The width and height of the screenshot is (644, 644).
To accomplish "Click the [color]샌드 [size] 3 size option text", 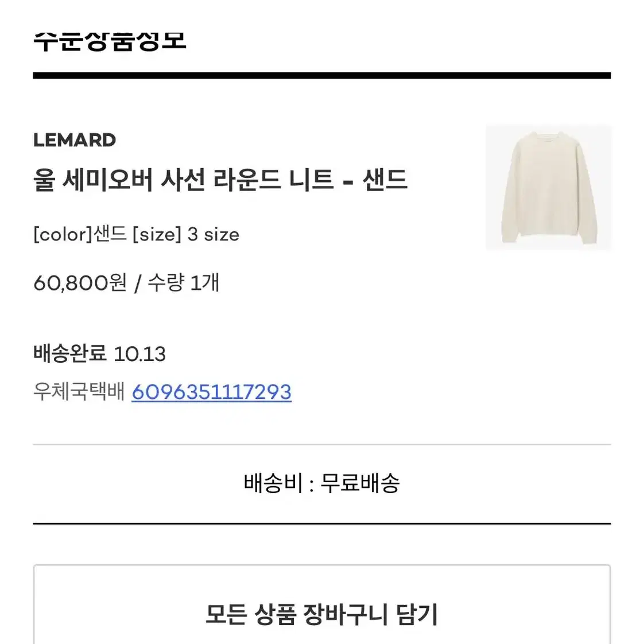I will click(137, 235).
